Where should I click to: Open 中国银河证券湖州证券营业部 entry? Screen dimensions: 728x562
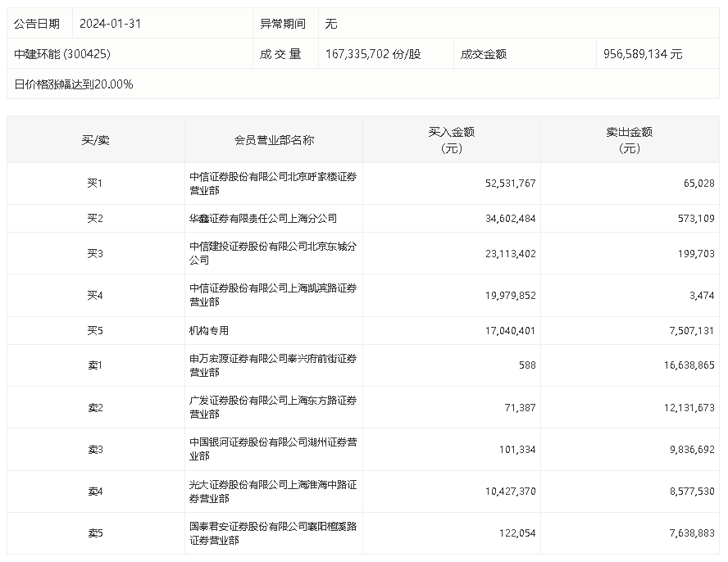(x=273, y=449)
